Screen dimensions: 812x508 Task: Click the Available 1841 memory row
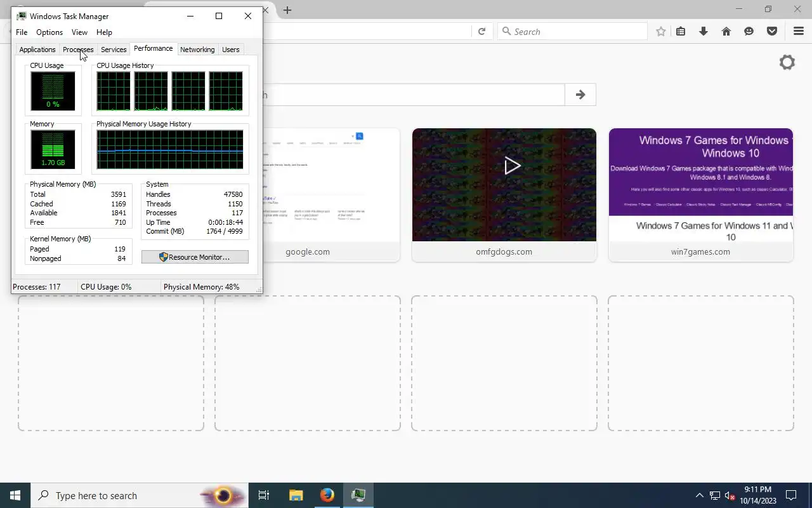(x=78, y=213)
